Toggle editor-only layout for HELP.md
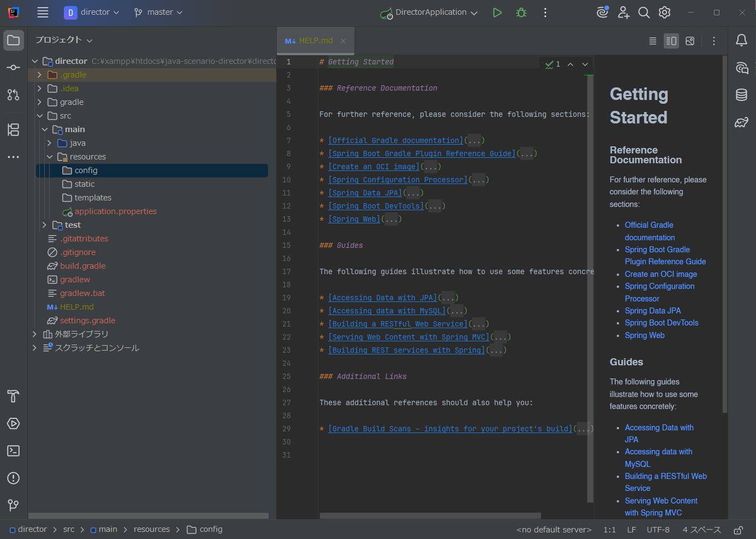This screenshot has width=756, height=539. [x=653, y=40]
